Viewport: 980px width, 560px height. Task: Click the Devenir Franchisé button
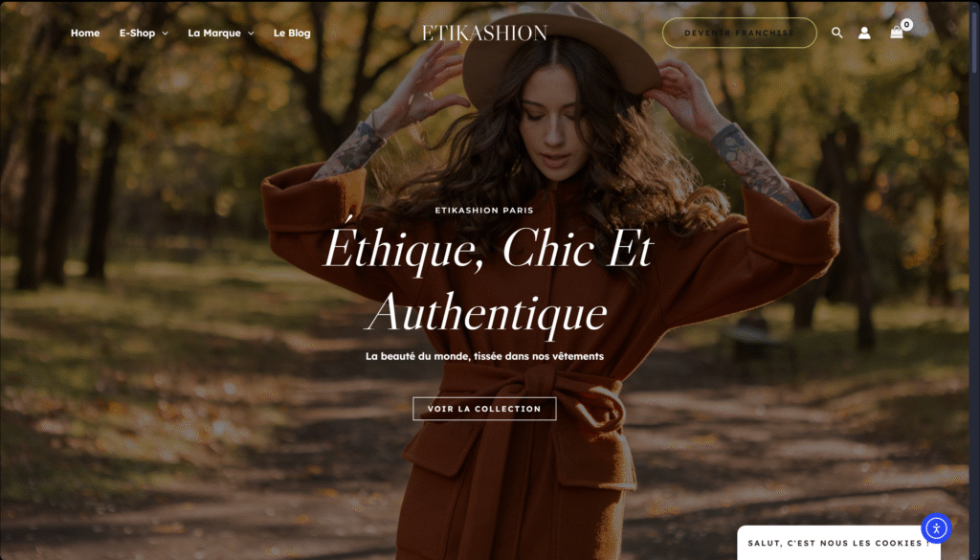[x=740, y=34]
